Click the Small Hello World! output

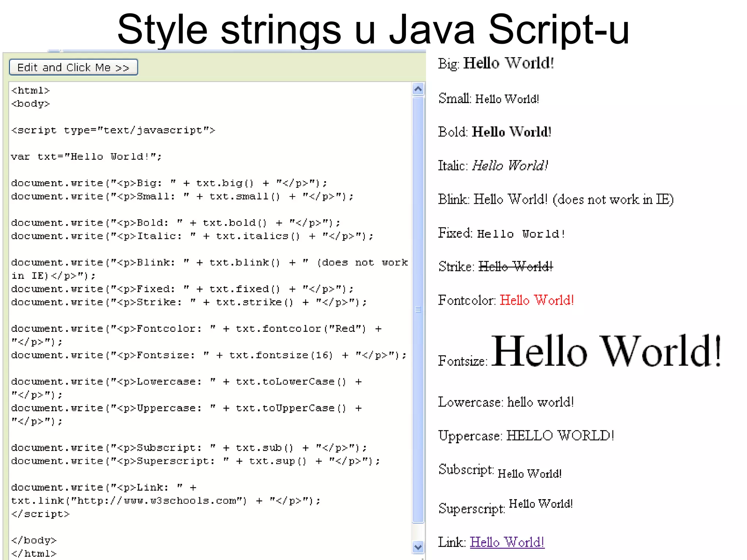(x=507, y=99)
